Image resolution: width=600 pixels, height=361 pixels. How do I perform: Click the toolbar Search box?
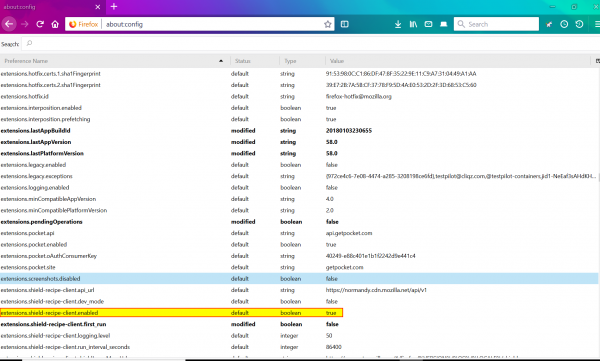click(496, 24)
